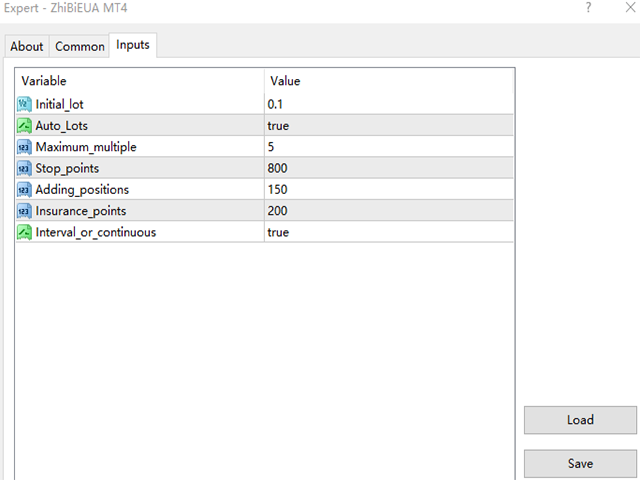Edit the Initial_lot value 0.1

(x=389, y=104)
